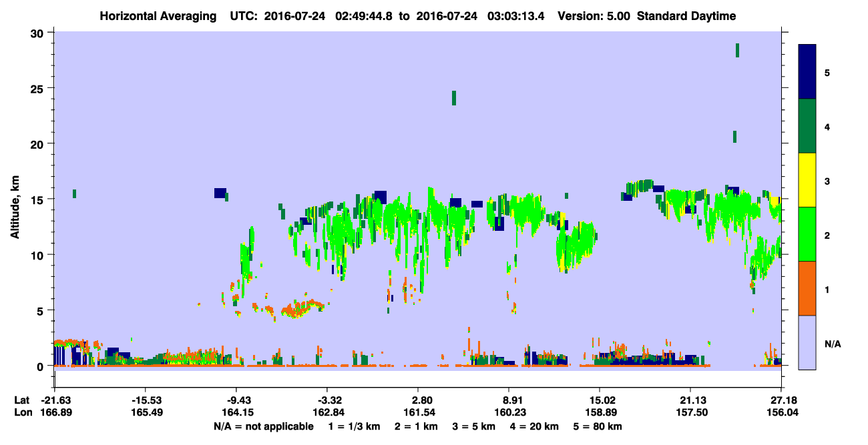Click the lavender N/A color swatch
The height and width of the screenshot is (445, 868).
807,342
